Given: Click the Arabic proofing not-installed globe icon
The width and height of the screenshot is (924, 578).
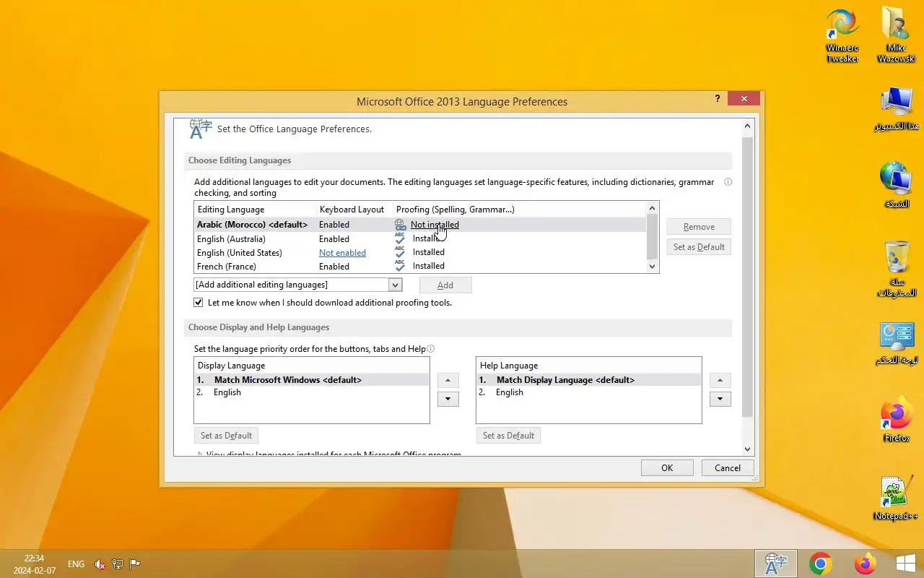Looking at the screenshot, I should (x=400, y=225).
